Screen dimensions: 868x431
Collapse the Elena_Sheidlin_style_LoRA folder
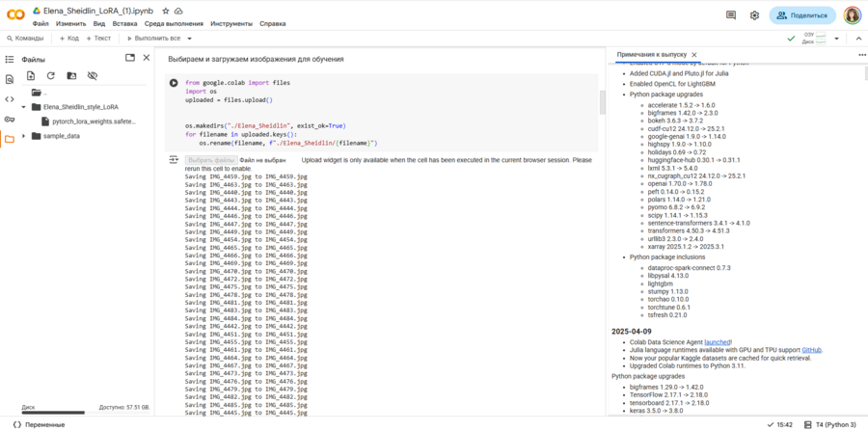[x=24, y=107]
